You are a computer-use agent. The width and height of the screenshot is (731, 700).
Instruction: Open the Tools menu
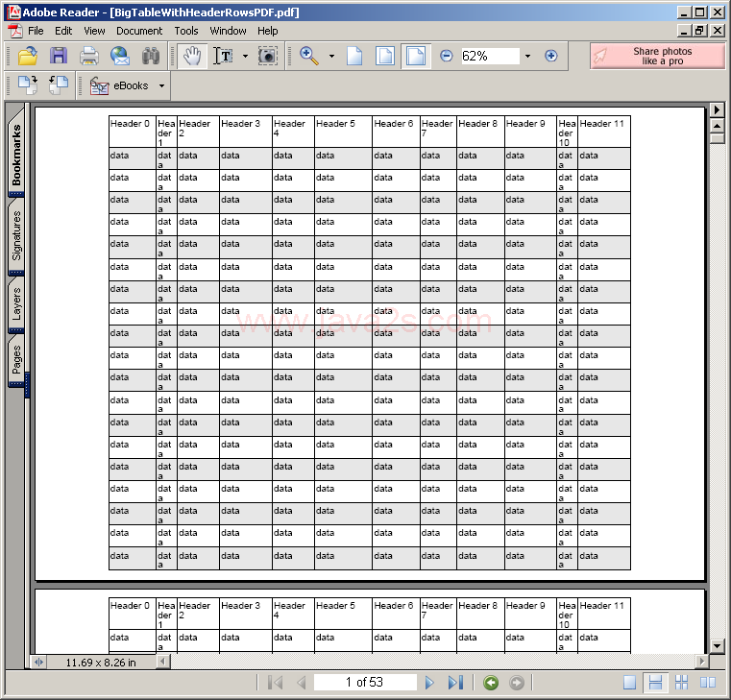click(186, 31)
